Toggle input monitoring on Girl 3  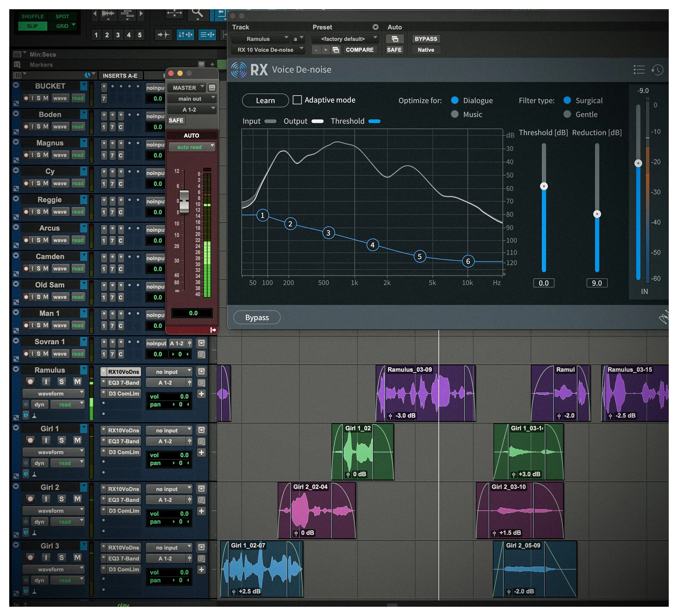pyautogui.click(x=46, y=557)
